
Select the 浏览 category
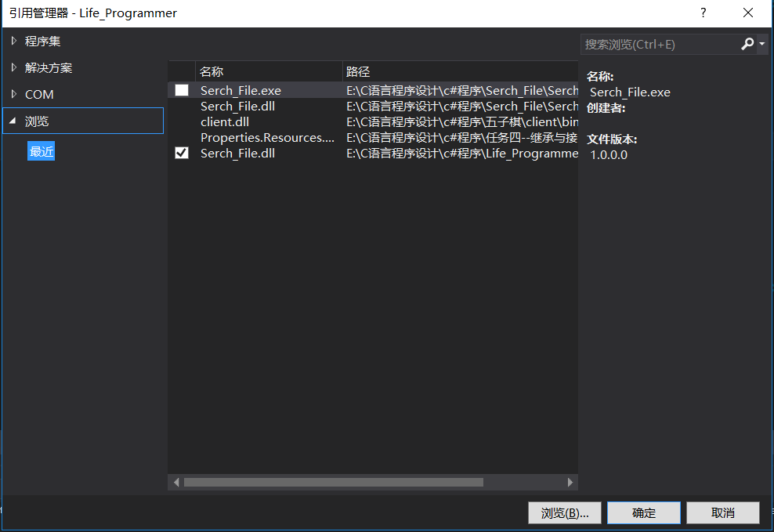[x=83, y=121]
